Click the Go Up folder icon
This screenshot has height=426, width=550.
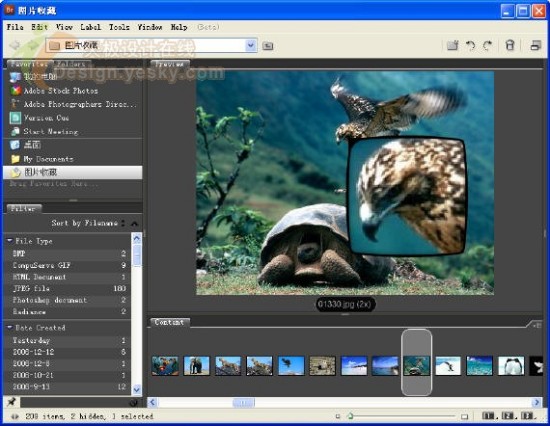268,46
